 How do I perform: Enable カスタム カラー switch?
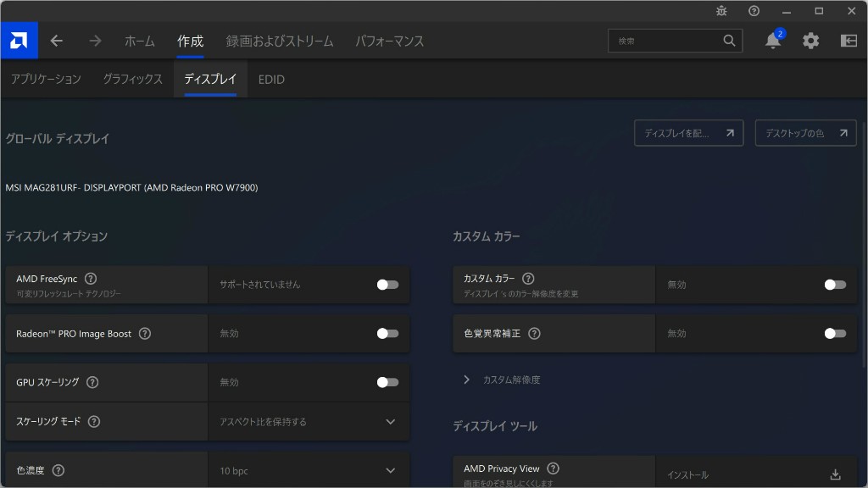835,285
